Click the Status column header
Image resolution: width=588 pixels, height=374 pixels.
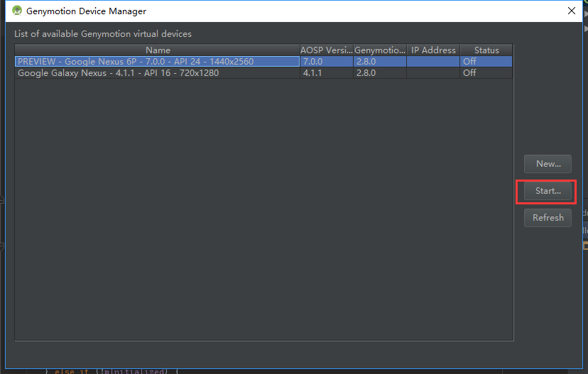coord(486,50)
